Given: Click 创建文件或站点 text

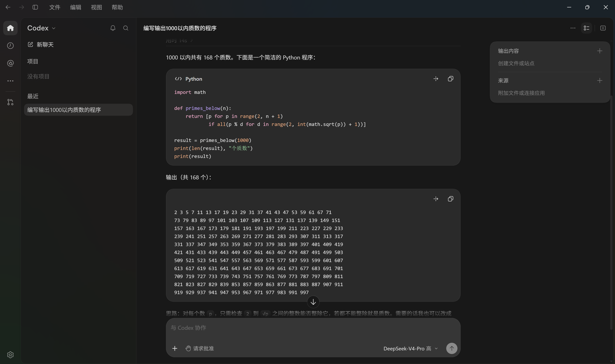Looking at the screenshot, I should pyautogui.click(x=516, y=63).
